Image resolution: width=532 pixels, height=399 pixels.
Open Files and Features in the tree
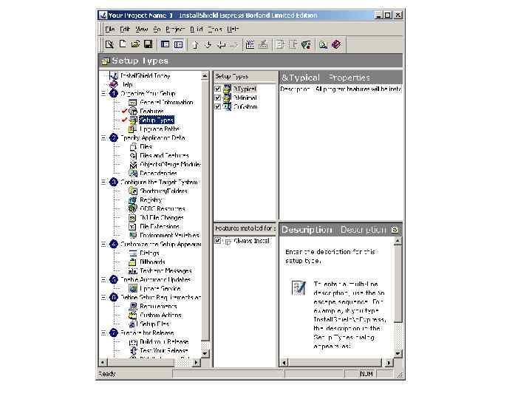coord(164,155)
